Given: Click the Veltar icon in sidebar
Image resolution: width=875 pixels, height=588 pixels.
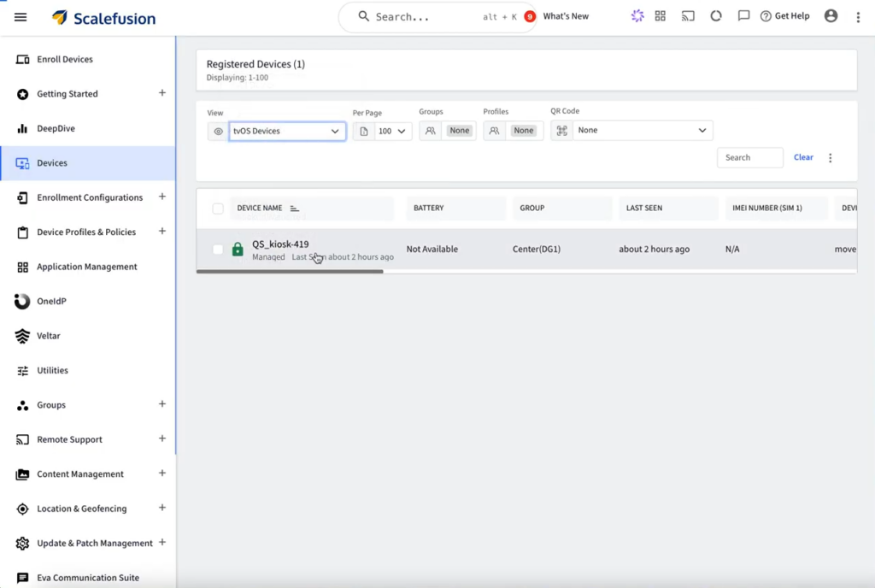Looking at the screenshot, I should 22,336.
